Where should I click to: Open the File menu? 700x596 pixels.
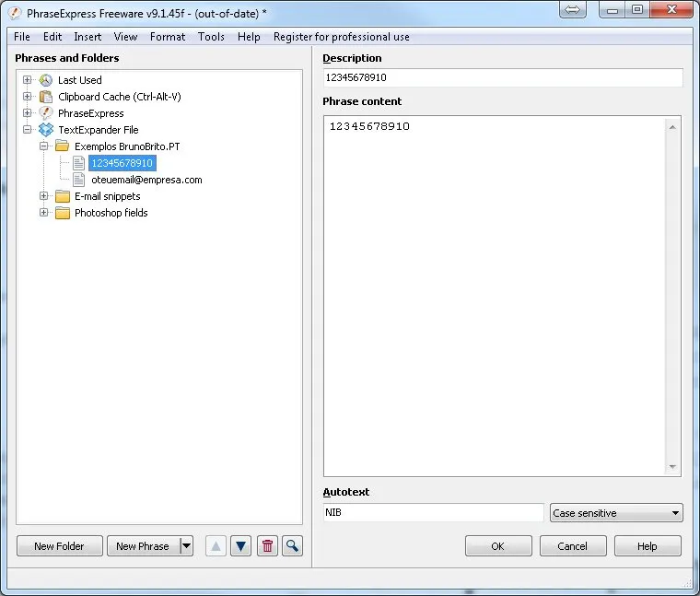(22, 37)
